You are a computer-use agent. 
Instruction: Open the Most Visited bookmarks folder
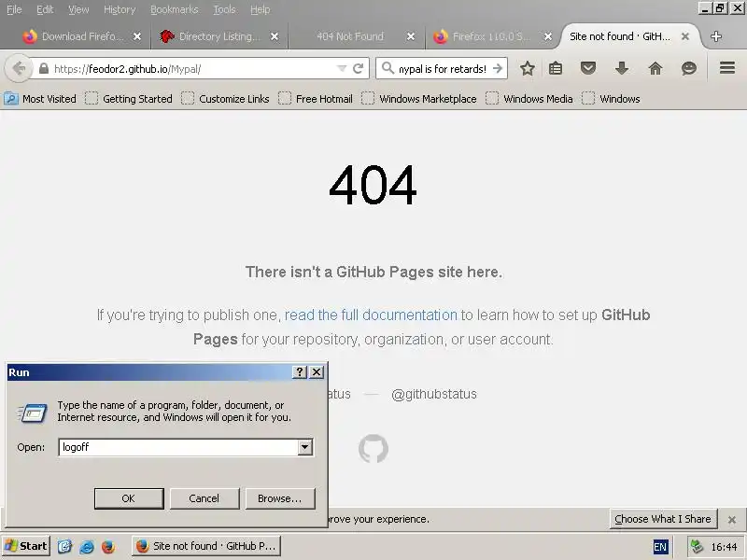tap(40, 99)
